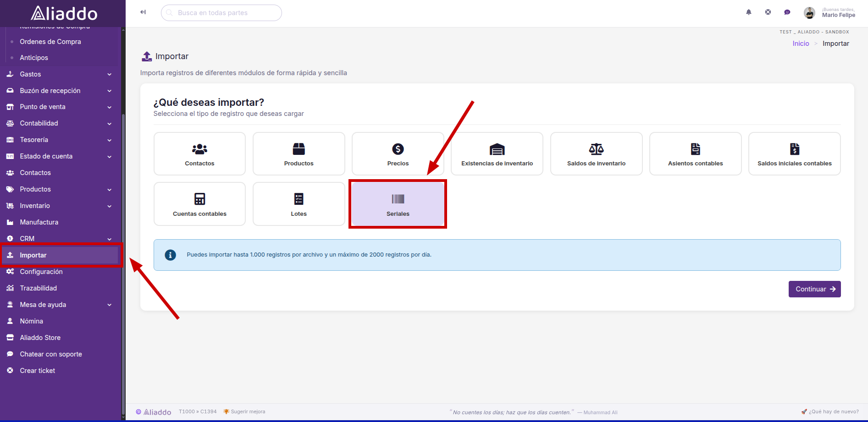Open Nómina in the sidebar
The height and width of the screenshot is (422, 868).
[60, 321]
